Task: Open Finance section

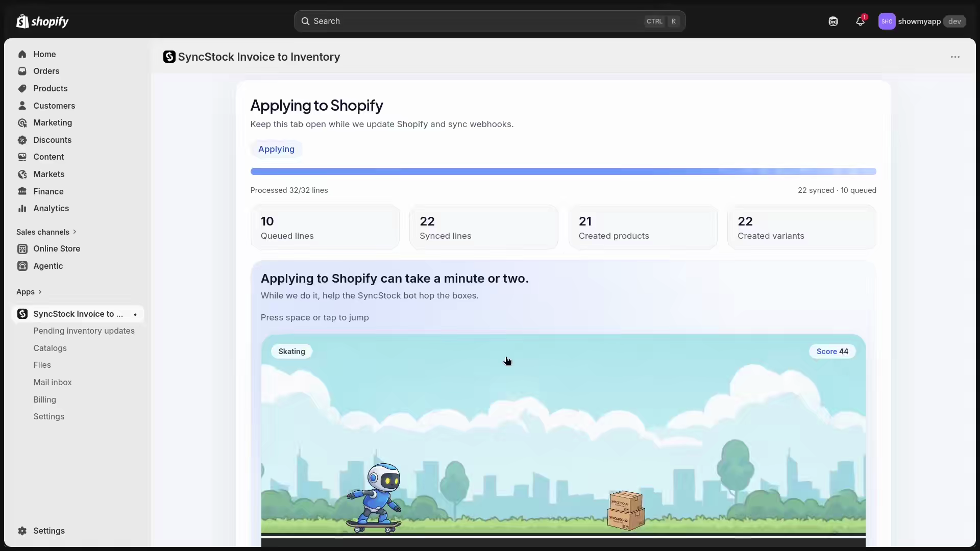Action: click(x=48, y=191)
